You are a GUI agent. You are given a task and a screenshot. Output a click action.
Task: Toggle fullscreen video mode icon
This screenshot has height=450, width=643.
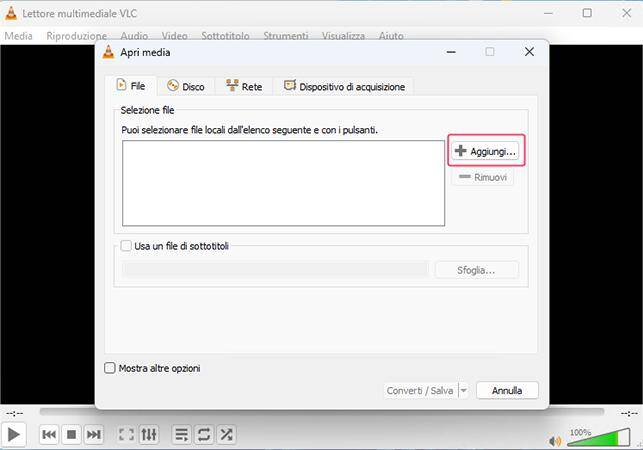click(x=126, y=434)
